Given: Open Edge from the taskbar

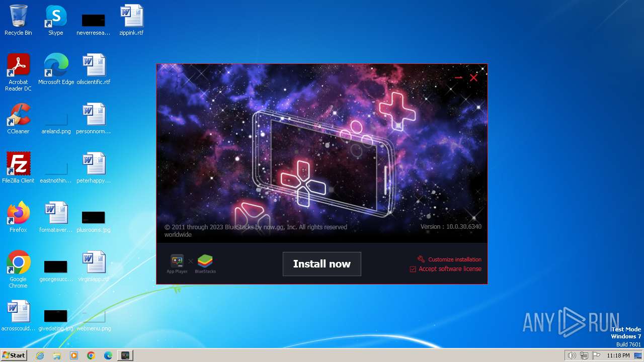Looking at the screenshot, I should pos(108,355).
